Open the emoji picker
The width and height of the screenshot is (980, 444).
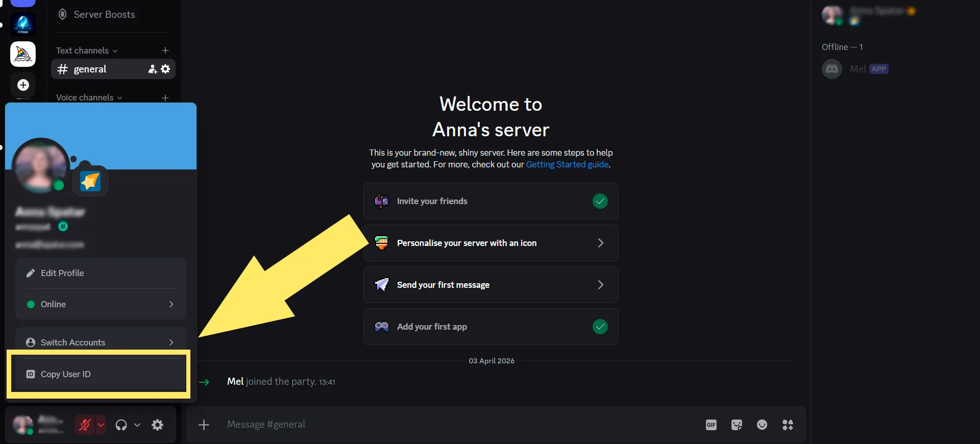point(762,425)
